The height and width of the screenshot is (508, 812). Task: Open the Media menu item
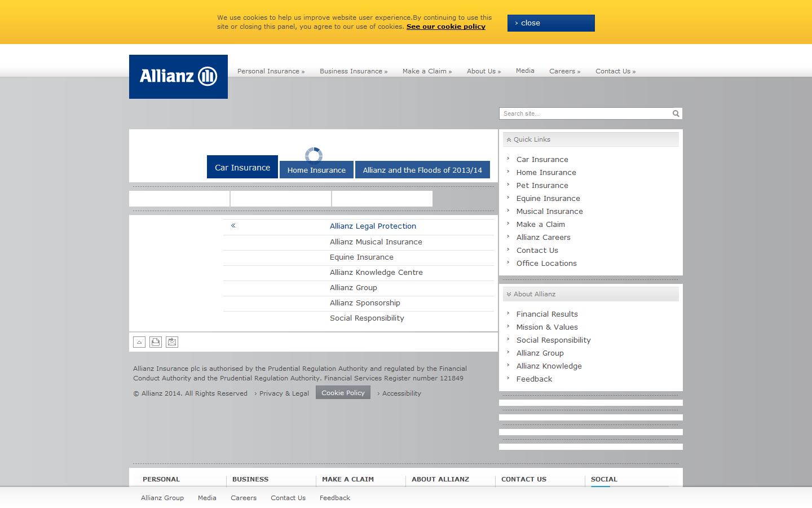(525, 71)
